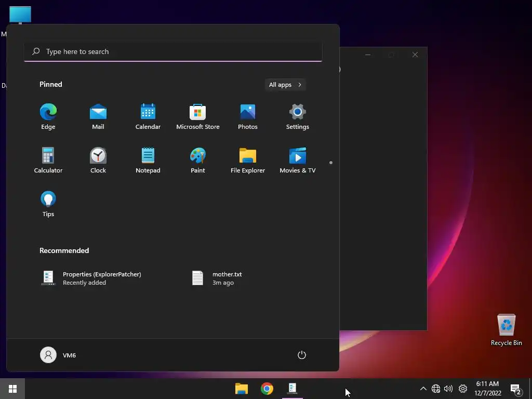Open Microsoft Store
This screenshot has width=532, height=399.
tap(198, 117)
